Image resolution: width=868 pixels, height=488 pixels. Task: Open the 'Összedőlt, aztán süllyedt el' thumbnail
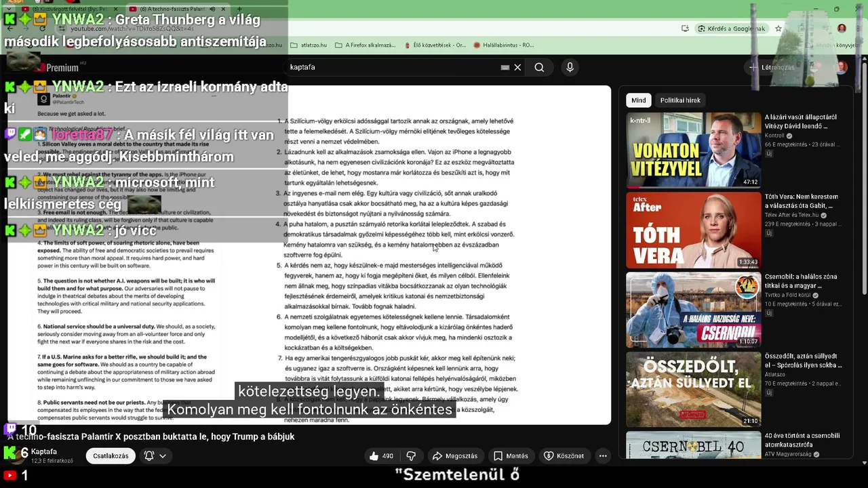[x=693, y=389]
